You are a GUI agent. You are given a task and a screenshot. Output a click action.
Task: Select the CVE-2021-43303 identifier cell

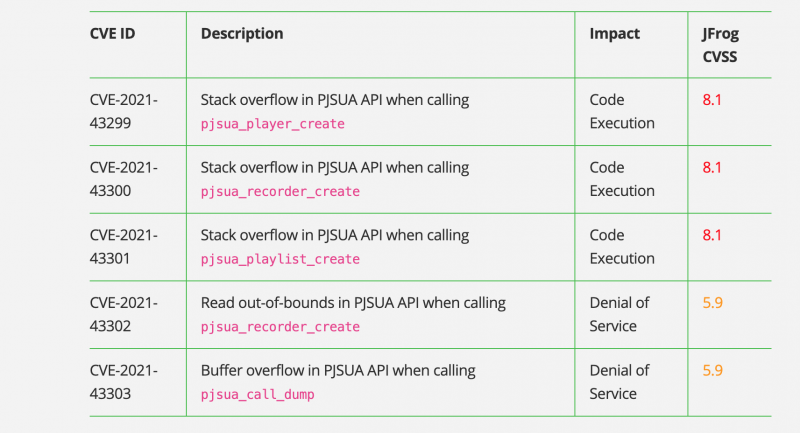[x=124, y=382]
